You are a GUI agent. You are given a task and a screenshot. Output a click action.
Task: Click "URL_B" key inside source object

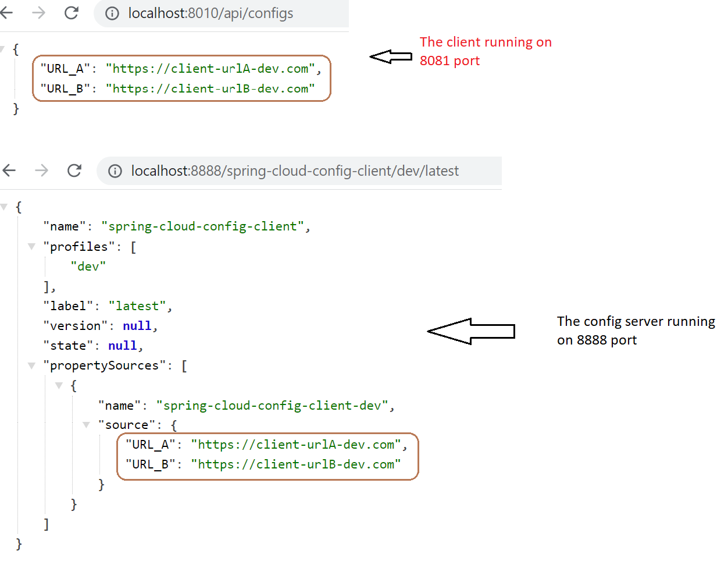click(x=150, y=464)
